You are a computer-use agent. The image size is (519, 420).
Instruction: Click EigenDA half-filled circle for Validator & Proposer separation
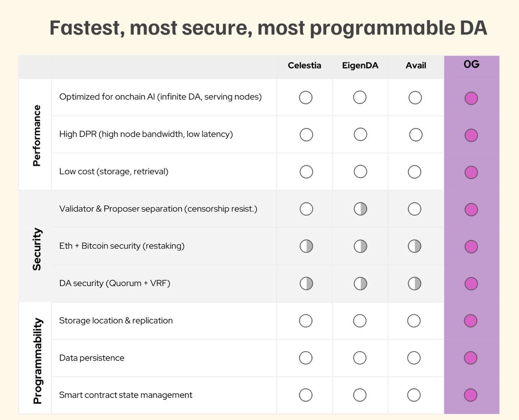point(360,209)
